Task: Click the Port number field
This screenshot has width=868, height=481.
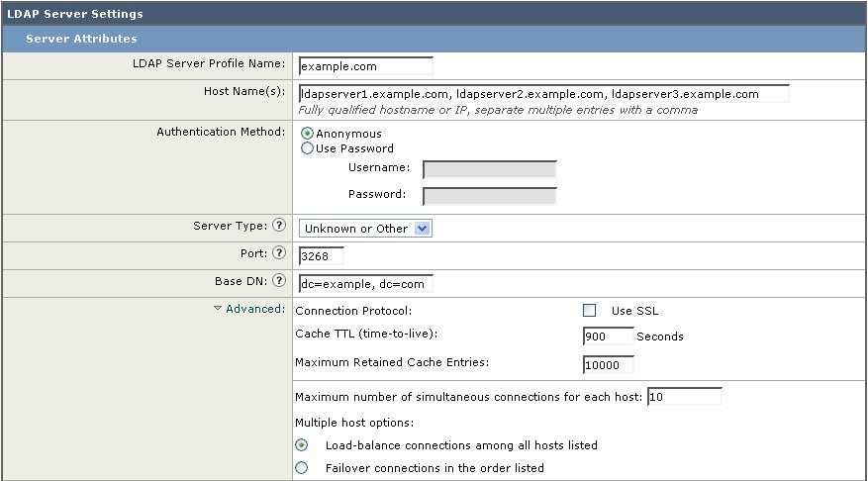Action: click(321, 255)
